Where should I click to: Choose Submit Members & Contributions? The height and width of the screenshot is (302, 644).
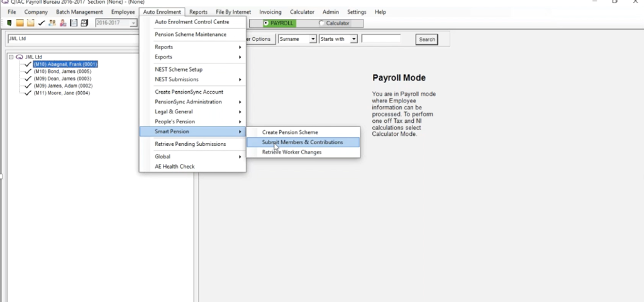pos(303,142)
